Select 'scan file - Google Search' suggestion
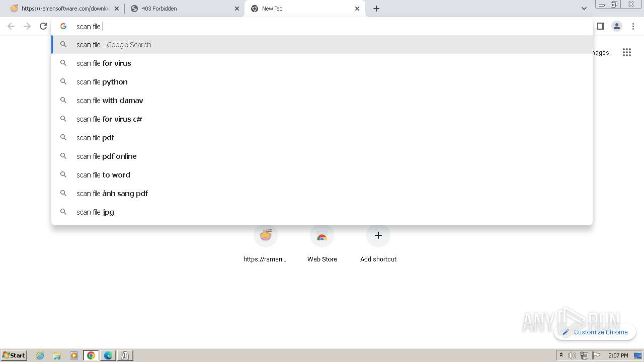This screenshot has width=644, height=362. pos(322,44)
